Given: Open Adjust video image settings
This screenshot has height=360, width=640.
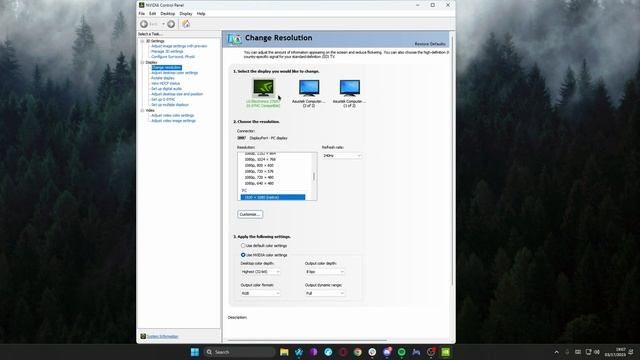Looking at the screenshot, I should coord(173,121).
